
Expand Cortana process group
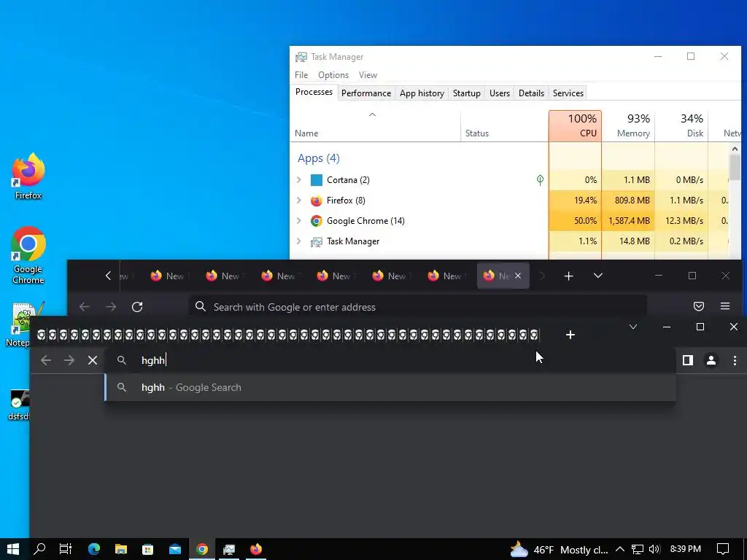tap(298, 179)
